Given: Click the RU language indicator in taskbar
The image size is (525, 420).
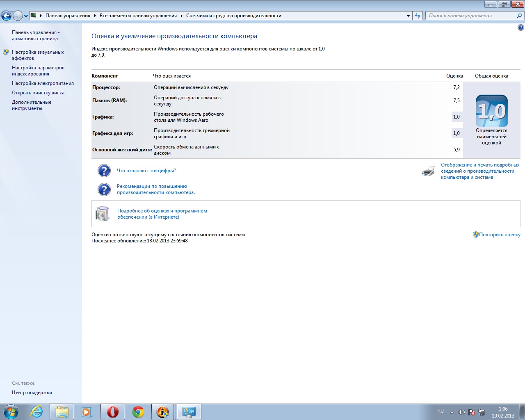Looking at the screenshot, I should [x=440, y=411].
